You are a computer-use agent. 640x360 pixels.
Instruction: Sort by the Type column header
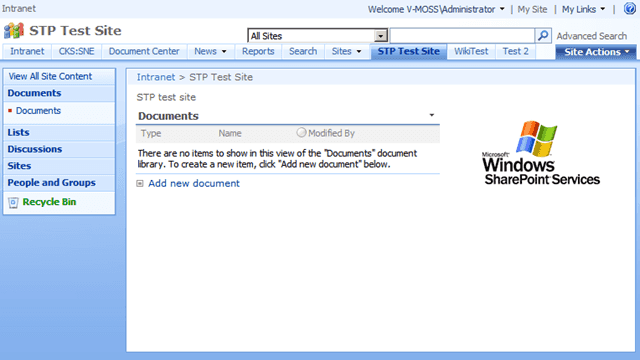pyautogui.click(x=151, y=133)
